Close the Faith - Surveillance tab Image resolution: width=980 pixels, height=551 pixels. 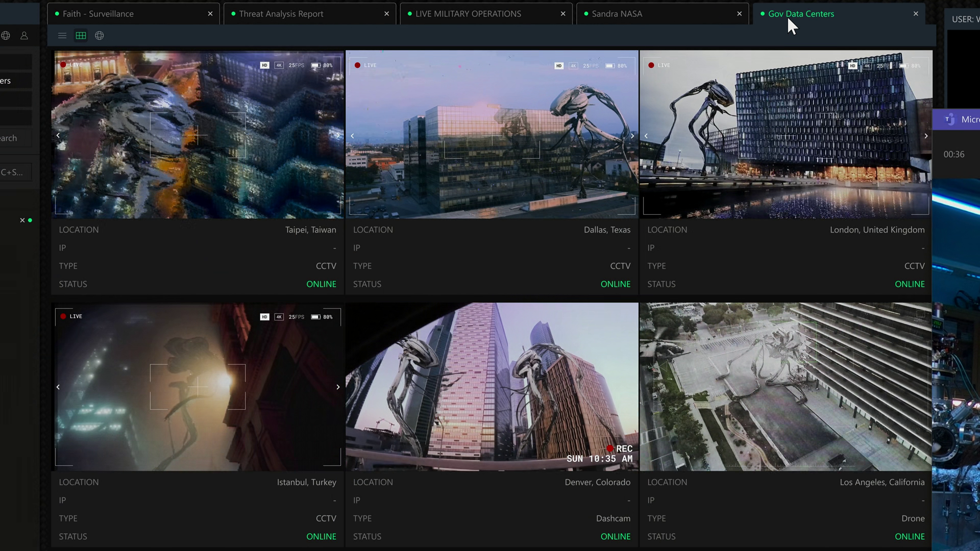tap(210, 14)
